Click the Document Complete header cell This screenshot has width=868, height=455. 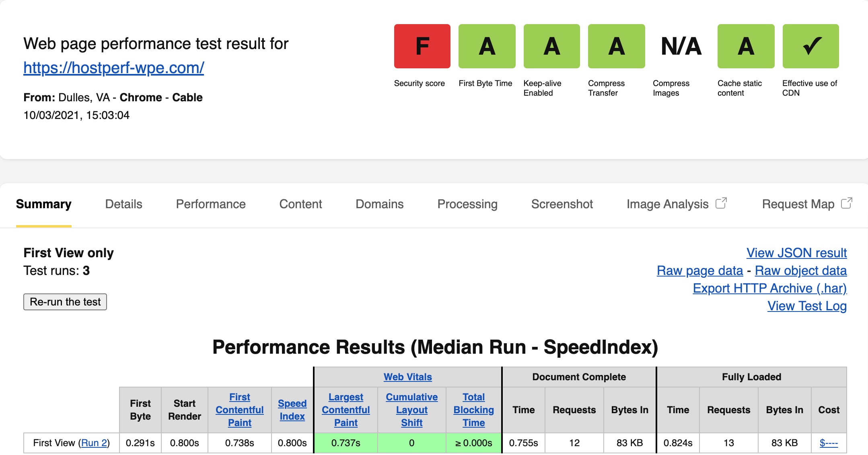pos(579,377)
